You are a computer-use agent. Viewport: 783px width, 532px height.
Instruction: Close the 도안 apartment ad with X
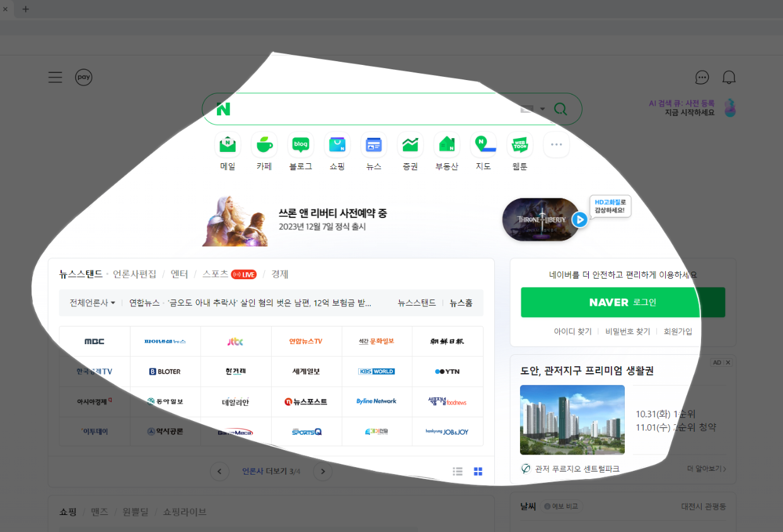[728, 362]
